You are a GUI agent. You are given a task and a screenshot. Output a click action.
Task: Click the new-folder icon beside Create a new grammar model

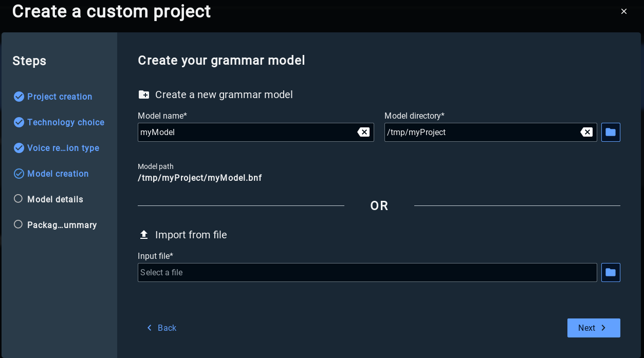(144, 95)
